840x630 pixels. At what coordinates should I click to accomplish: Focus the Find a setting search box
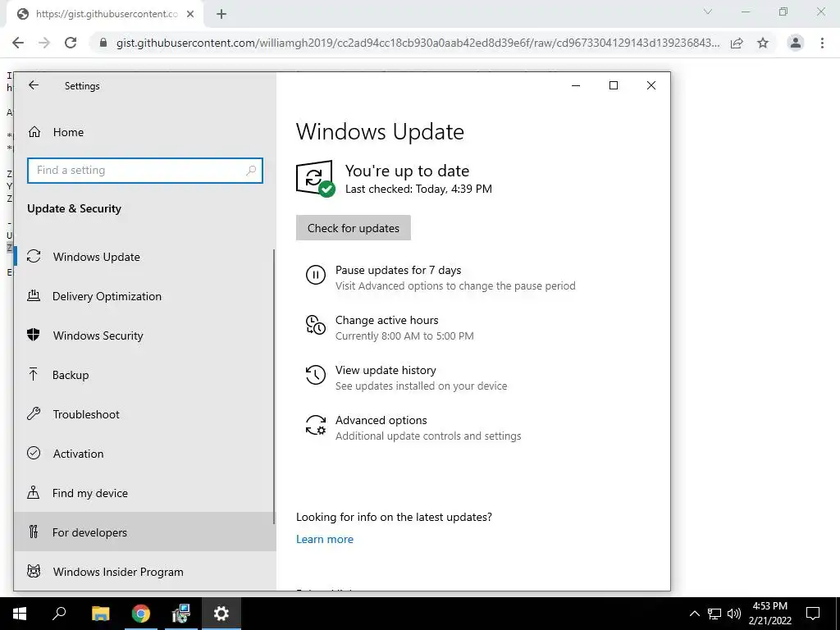(144, 171)
